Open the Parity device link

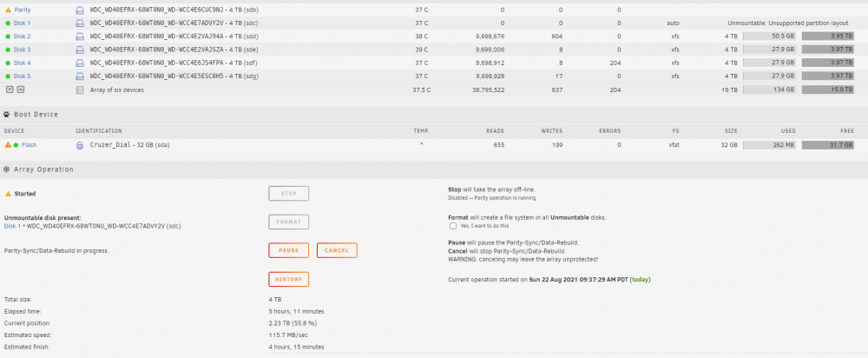(x=23, y=10)
